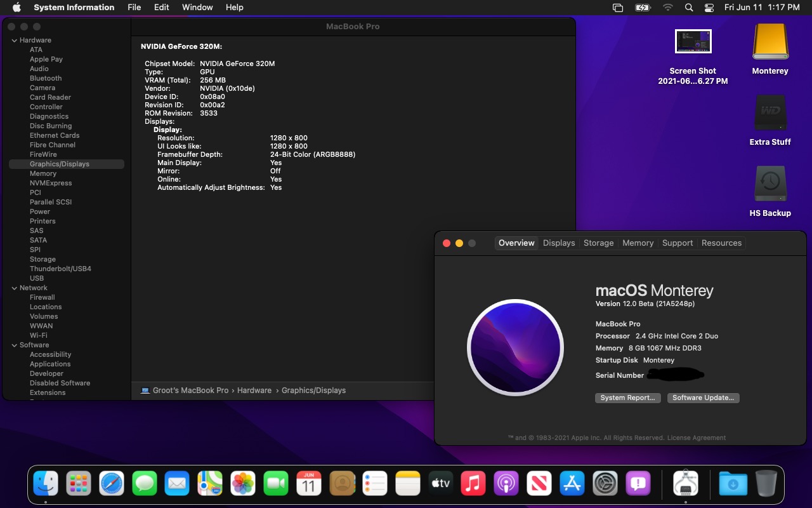The height and width of the screenshot is (508, 812).
Task: Open Maps app in the Dock
Action: click(210, 484)
